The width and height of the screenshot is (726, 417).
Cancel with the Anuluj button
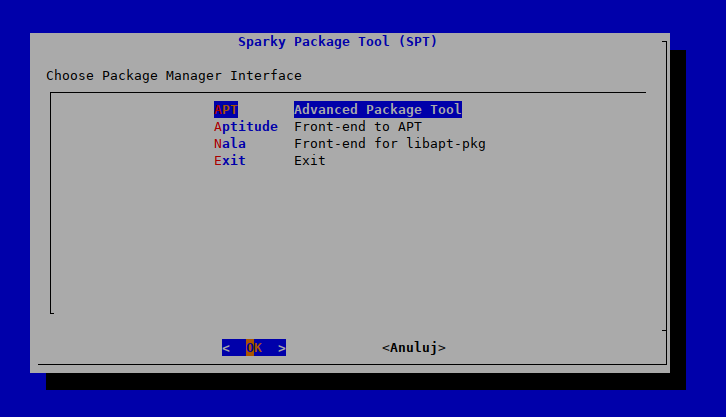(x=414, y=348)
